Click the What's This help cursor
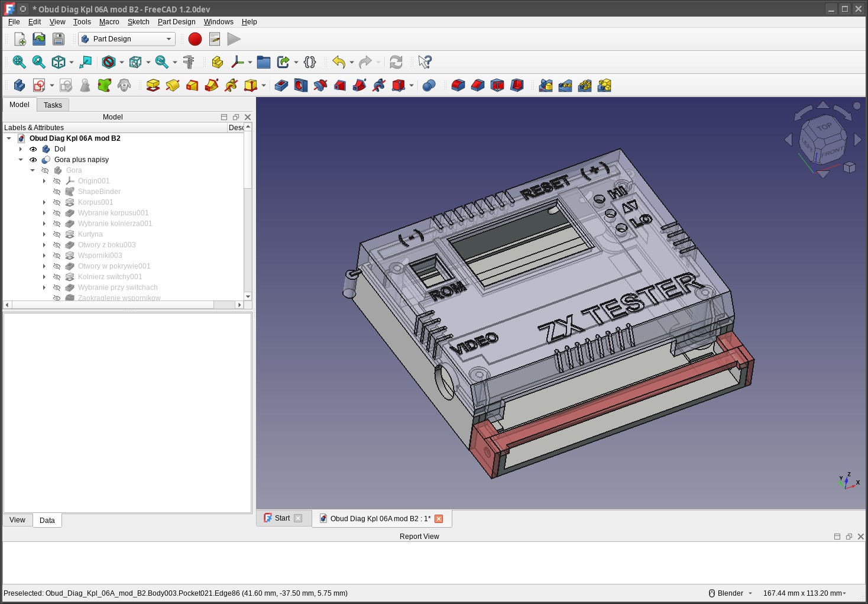The image size is (868, 604). point(425,62)
